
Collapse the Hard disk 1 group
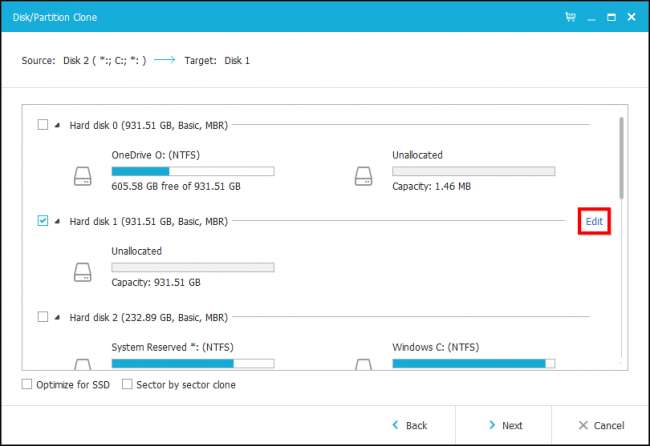[x=57, y=221]
